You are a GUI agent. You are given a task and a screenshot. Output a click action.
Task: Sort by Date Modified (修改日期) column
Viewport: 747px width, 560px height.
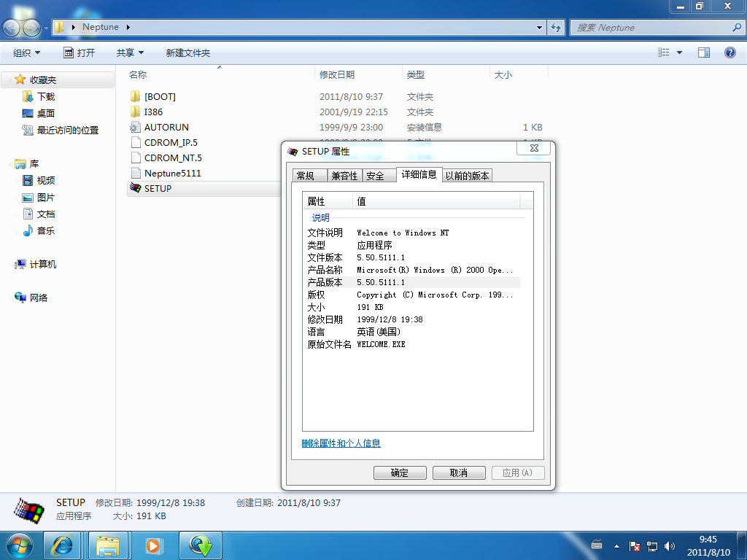(358, 75)
